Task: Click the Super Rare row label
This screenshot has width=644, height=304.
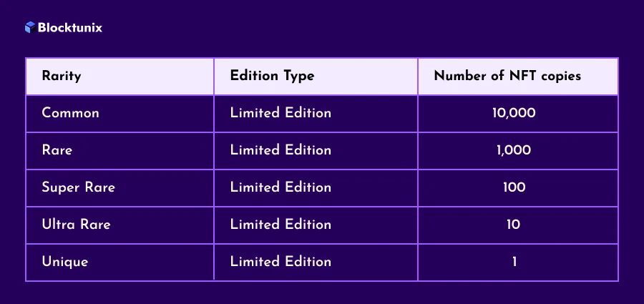Action: point(79,187)
